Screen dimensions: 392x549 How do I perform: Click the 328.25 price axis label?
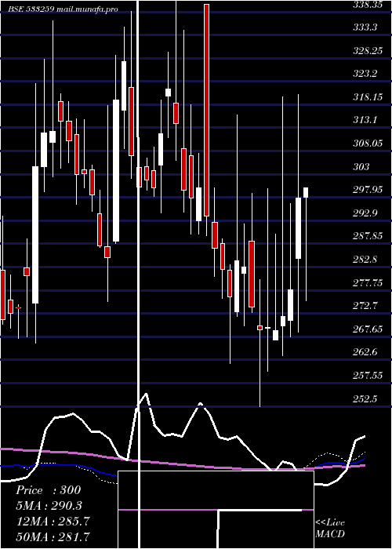pyautogui.click(x=367, y=50)
